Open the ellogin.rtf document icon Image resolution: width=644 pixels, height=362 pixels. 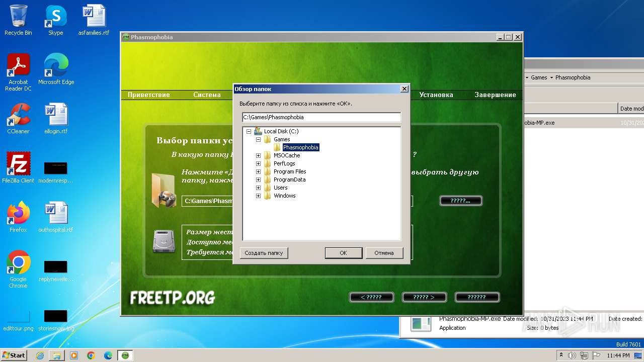tap(56, 119)
